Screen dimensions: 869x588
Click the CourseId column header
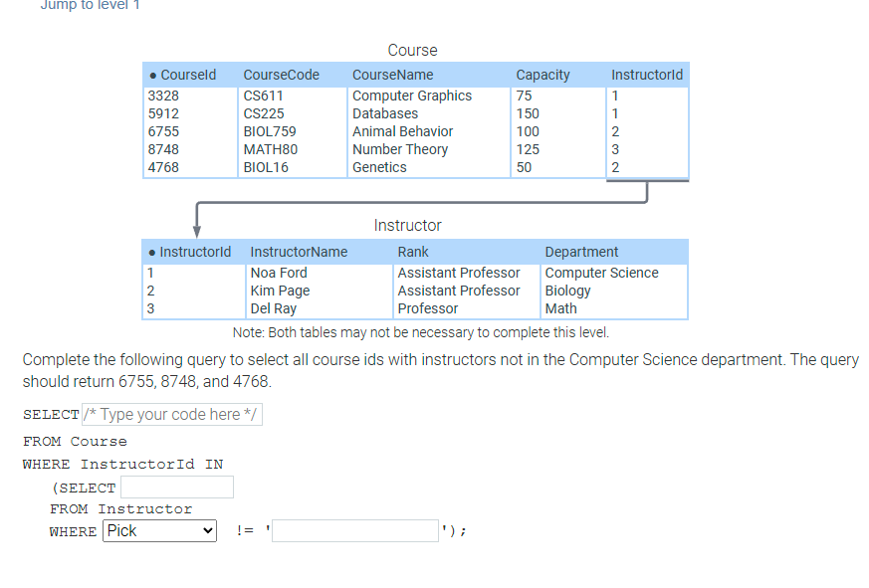click(188, 75)
